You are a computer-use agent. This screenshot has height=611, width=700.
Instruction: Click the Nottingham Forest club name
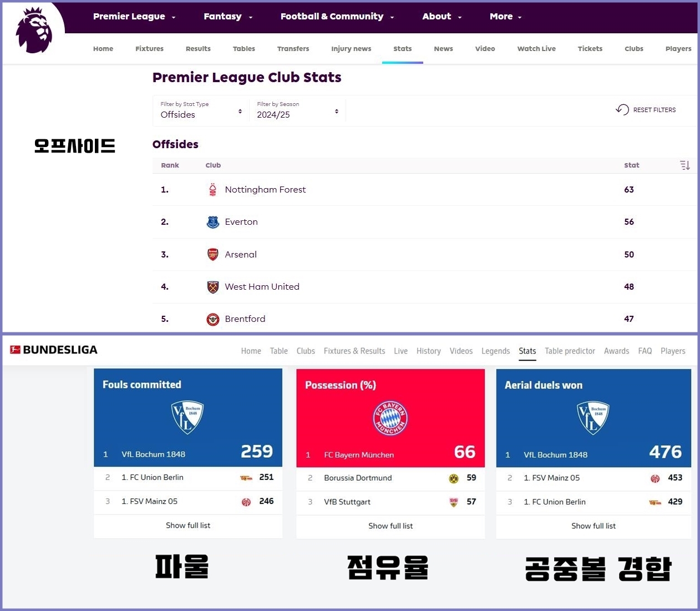tap(265, 190)
